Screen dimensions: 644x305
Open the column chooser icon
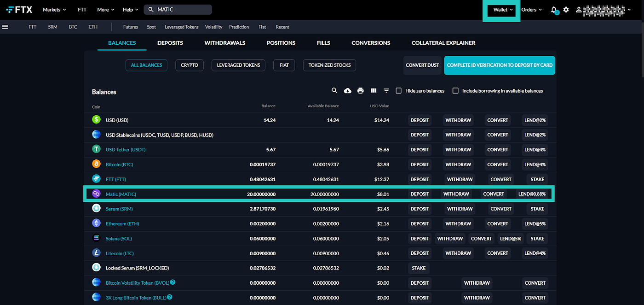(x=374, y=91)
